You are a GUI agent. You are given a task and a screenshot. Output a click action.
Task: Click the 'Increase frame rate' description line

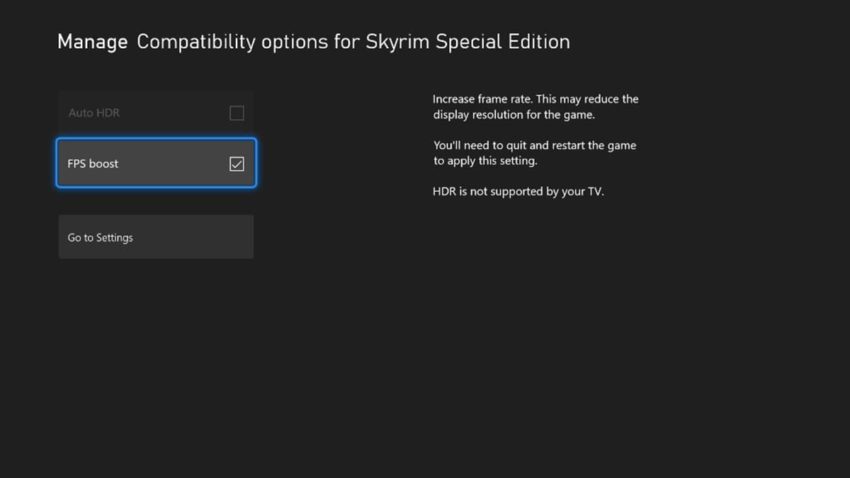click(x=536, y=99)
